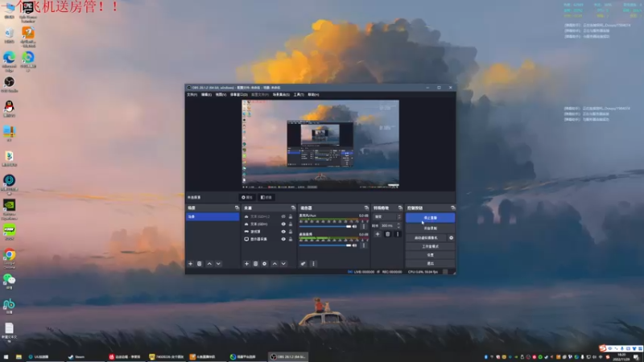Lock the second text (GDI+) source
Viewport: 644px width, 362px height.
(x=291, y=224)
